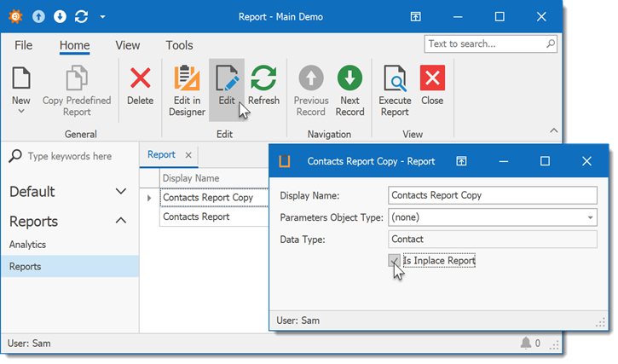Viewport: 618px width, 364px height.
Task: Collapse the Reports navigation group
Action: pyautogui.click(x=120, y=221)
